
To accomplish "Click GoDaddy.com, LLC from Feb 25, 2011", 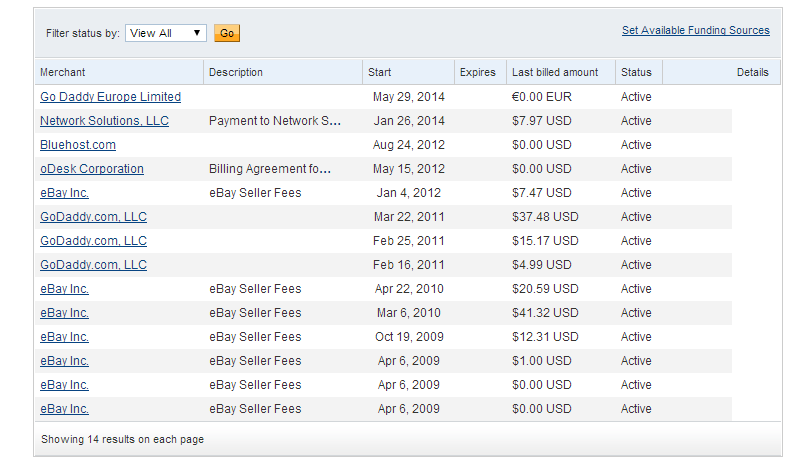I will tap(93, 241).
